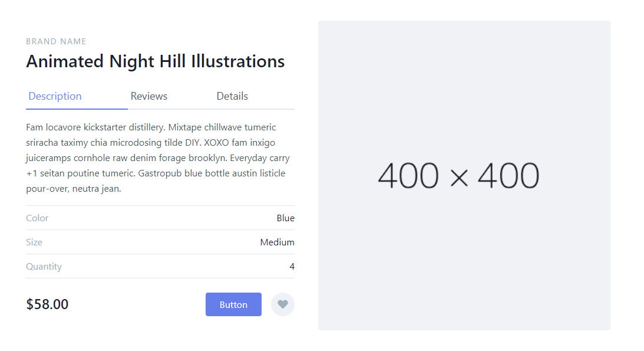Click the quantity value 4
Image resolution: width=644 pixels, height=351 pixels.
(x=292, y=267)
